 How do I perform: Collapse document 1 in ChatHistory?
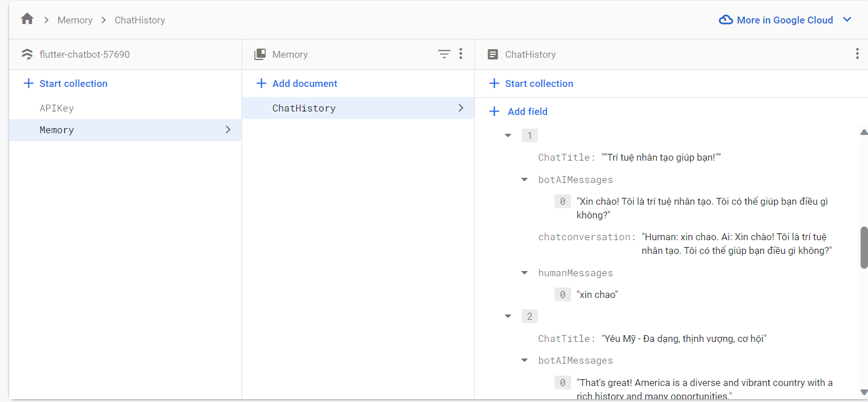point(508,135)
